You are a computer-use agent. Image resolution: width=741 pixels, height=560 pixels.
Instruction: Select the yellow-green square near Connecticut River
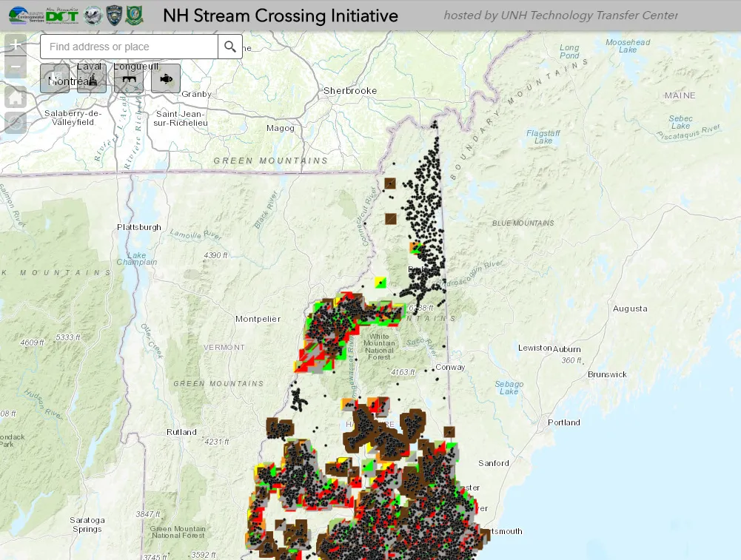(x=380, y=283)
